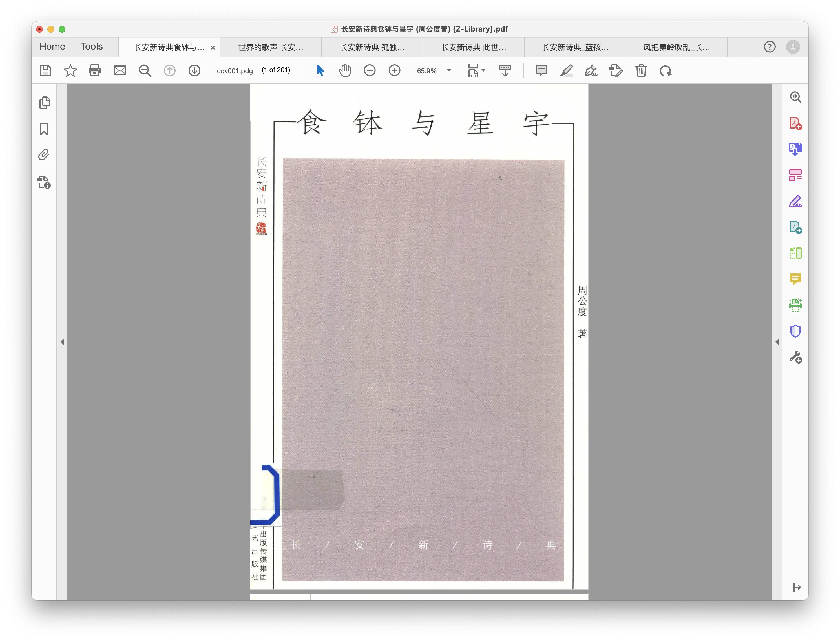Click the Print document button
Screen dimensions: 840x642
(95, 71)
